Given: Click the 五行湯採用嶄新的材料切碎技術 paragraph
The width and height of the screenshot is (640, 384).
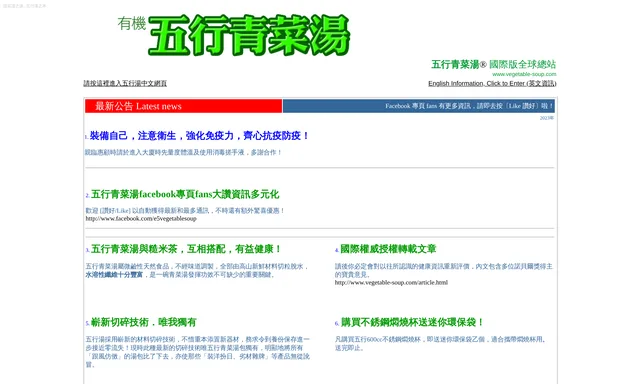Looking at the screenshot, I should (198, 352).
